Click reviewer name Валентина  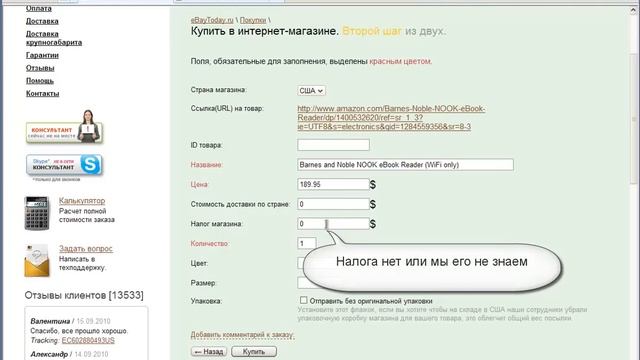point(50,321)
